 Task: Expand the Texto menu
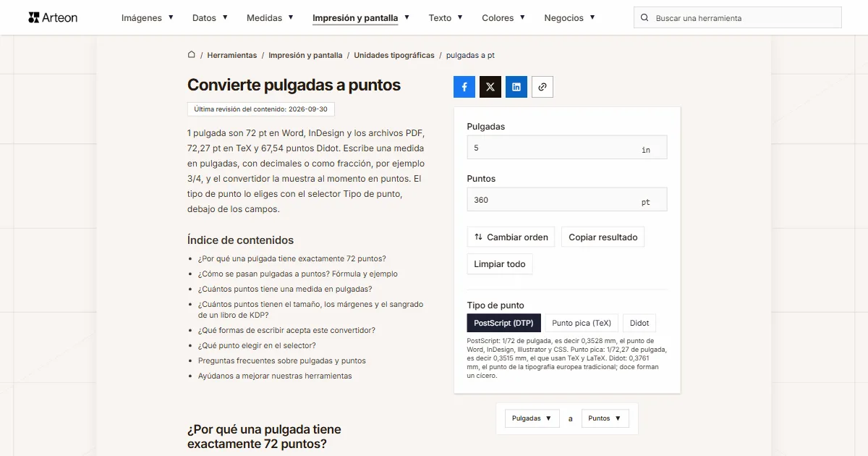pos(446,18)
